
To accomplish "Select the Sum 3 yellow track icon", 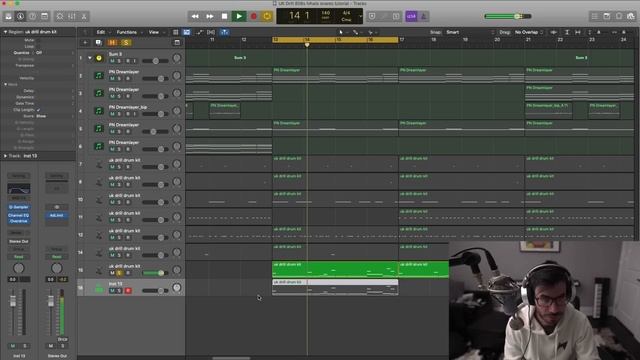I will pos(99,58).
